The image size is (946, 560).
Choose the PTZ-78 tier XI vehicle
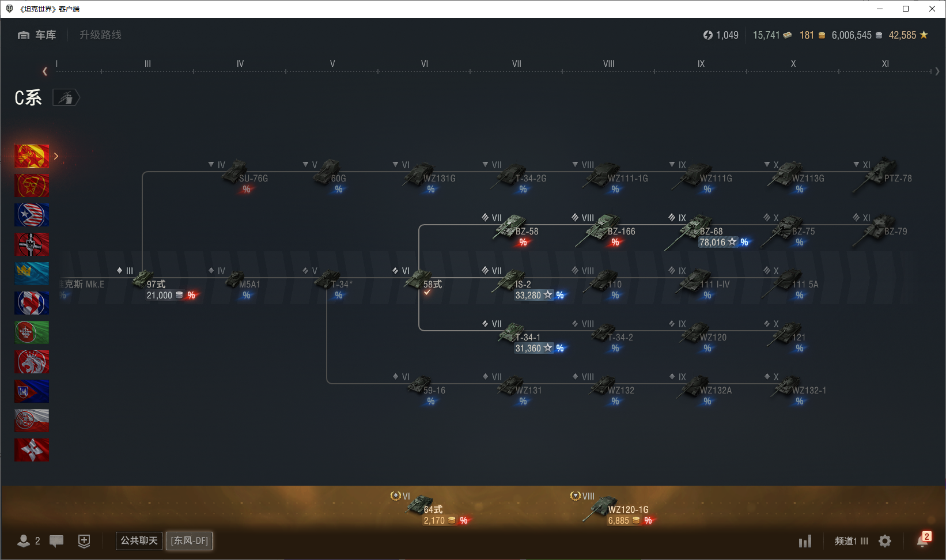tap(881, 176)
